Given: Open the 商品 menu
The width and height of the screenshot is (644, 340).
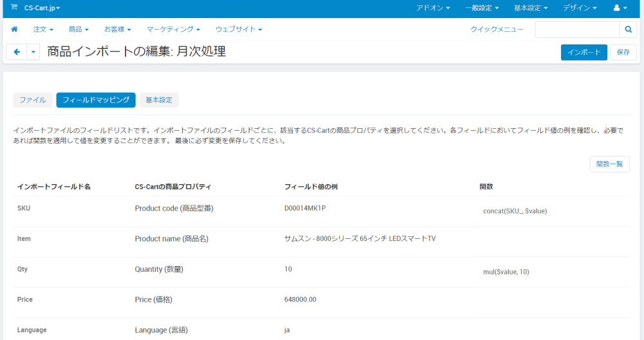Looking at the screenshot, I should coord(79,30).
